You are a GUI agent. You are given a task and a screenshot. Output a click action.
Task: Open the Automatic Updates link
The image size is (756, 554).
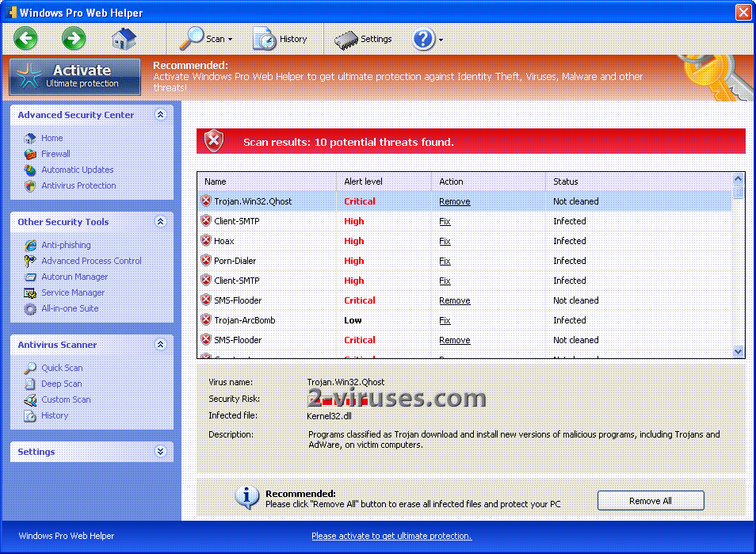point(77,170)
